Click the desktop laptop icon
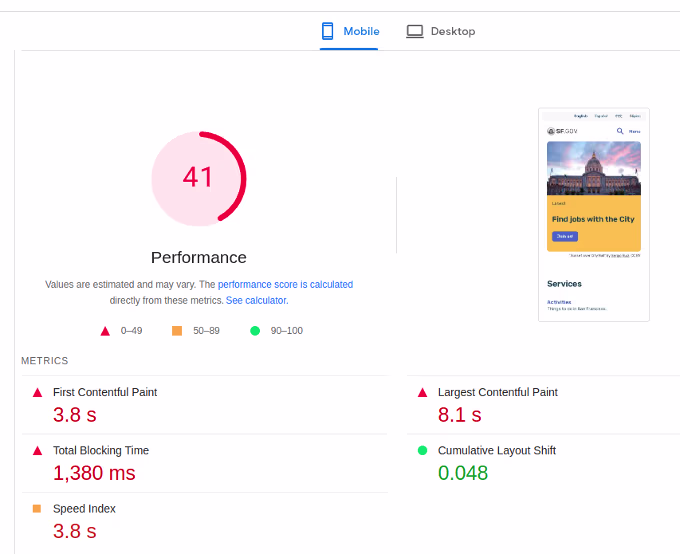Image resolution: width=680 pixels, height=554 pixels. tap(415, 31)
